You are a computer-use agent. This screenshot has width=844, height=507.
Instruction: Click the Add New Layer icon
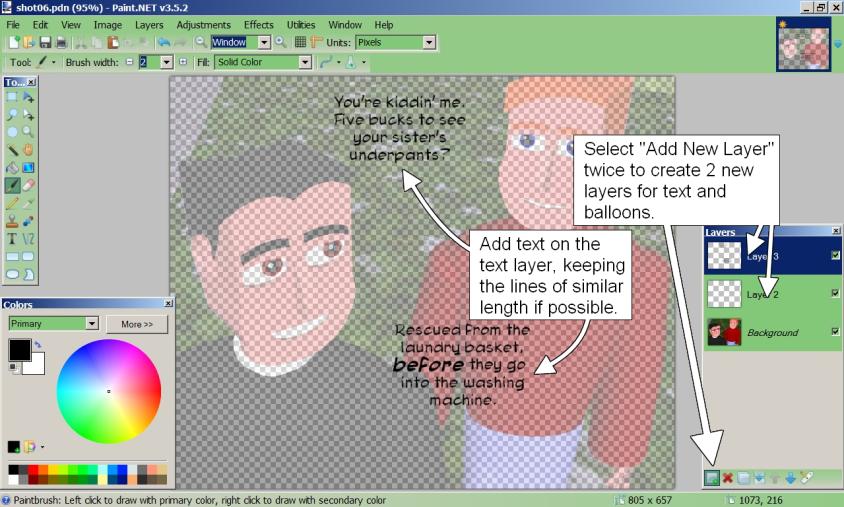pos(711,479)
